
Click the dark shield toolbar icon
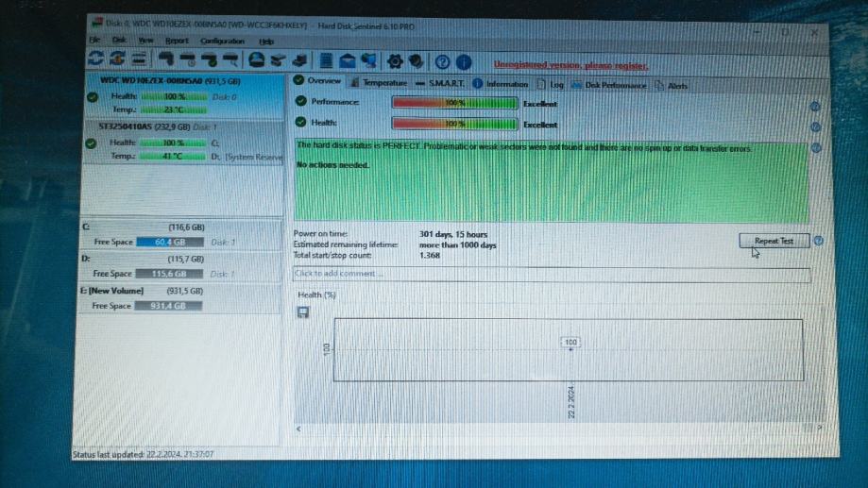coord(417,60)
